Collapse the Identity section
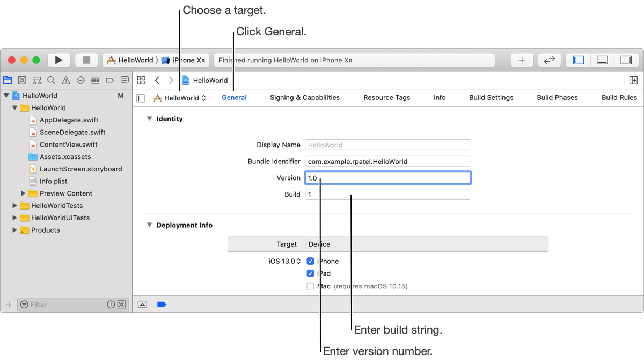The image size is (644, 361). coord(149,119)
